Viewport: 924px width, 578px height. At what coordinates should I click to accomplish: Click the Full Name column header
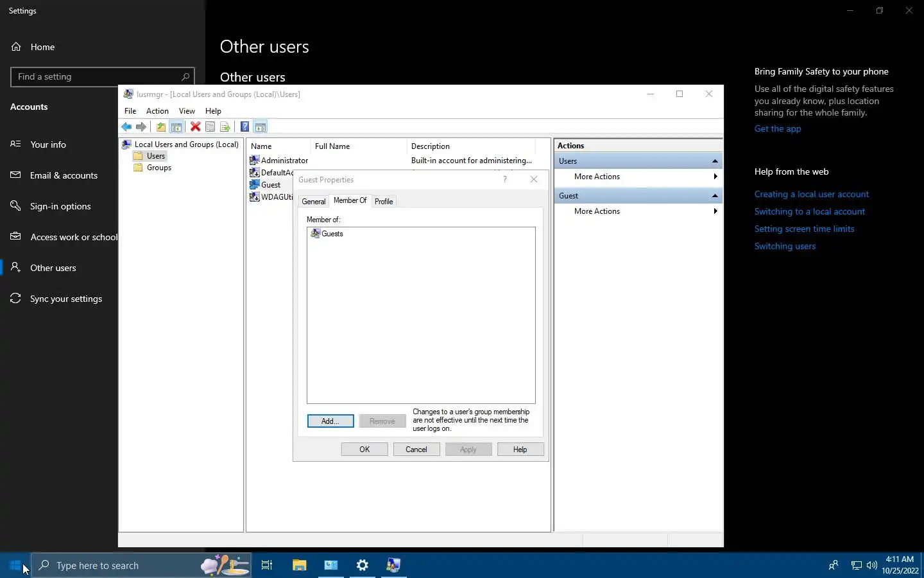point(359,146)
